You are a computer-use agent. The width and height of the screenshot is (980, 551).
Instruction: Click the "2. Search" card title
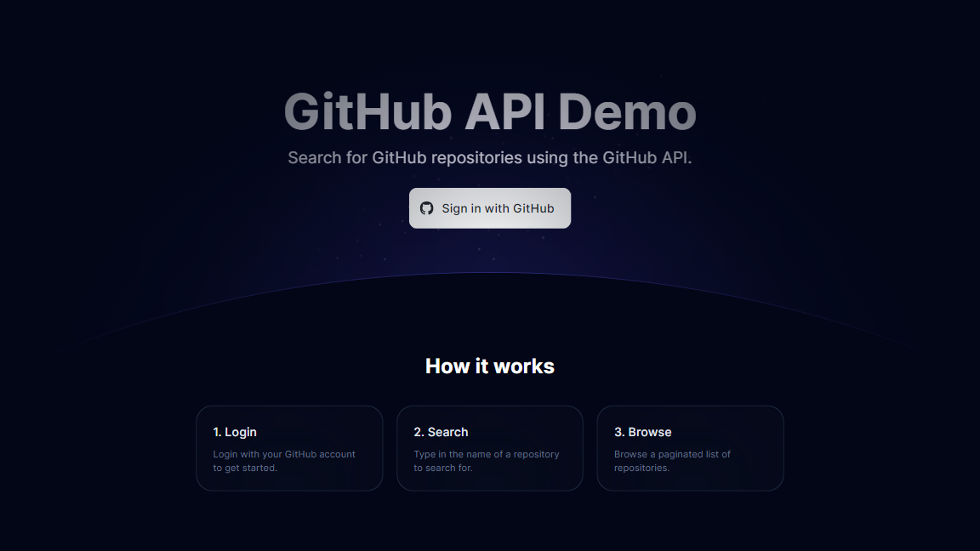[x=441, y=432]
